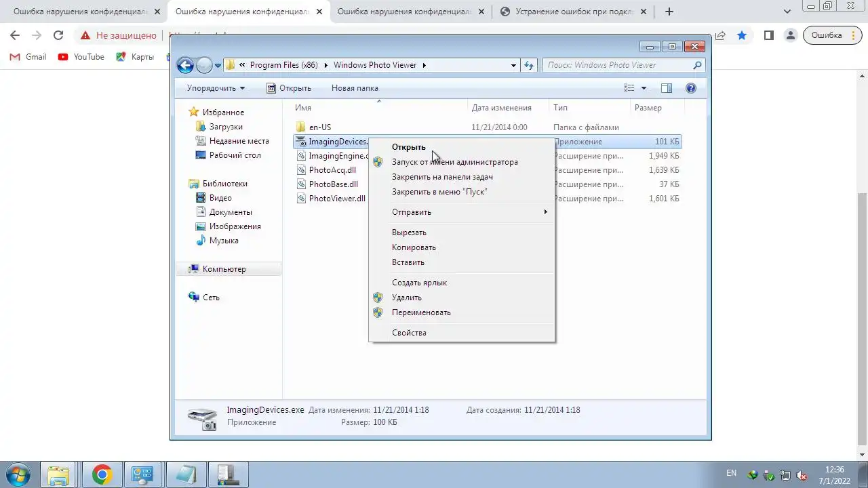Expand the arrow after the "Windows Photo Viewer" breadcrumb
The height and width of the screenshot is (488, 868).
(x=425, y=65)
